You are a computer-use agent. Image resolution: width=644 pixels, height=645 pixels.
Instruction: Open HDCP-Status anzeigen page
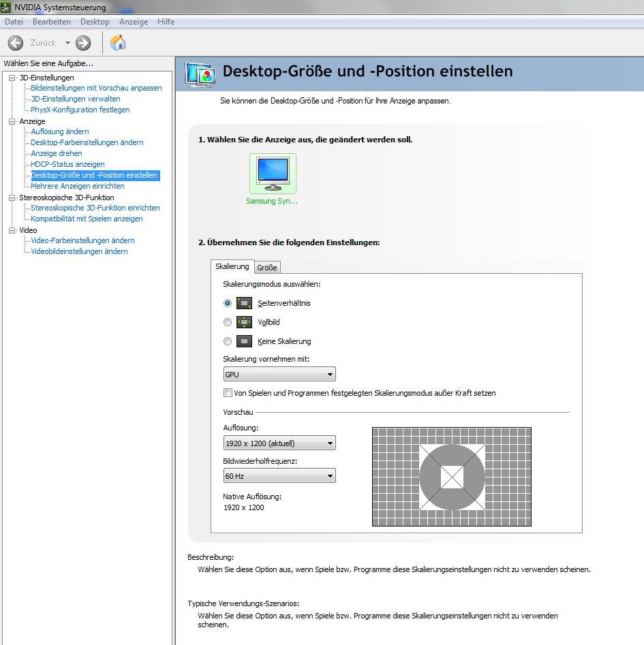point(68,164)
